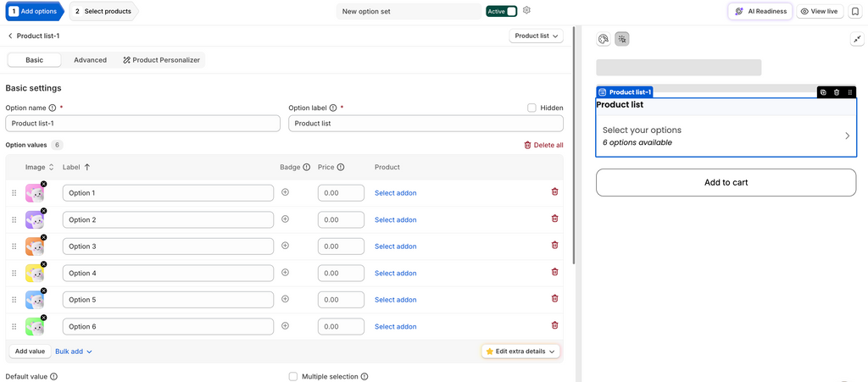
Task: Delete the Option 5 row
Action: click(554, 298)
